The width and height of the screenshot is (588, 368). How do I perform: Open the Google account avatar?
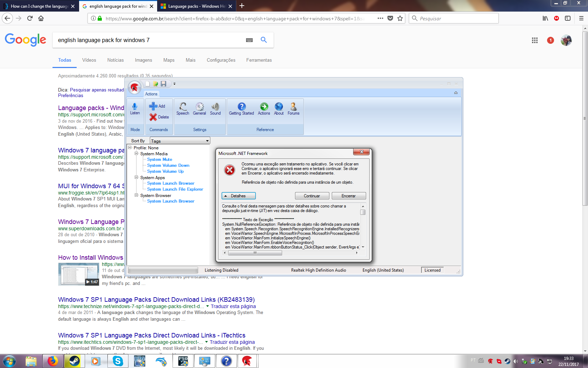[566, 40]
